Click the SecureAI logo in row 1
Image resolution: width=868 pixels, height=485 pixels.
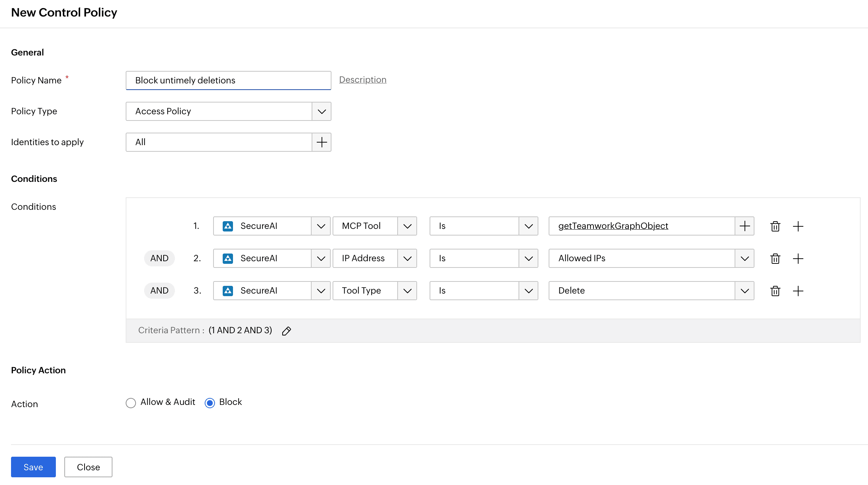(x=228, y=226)
